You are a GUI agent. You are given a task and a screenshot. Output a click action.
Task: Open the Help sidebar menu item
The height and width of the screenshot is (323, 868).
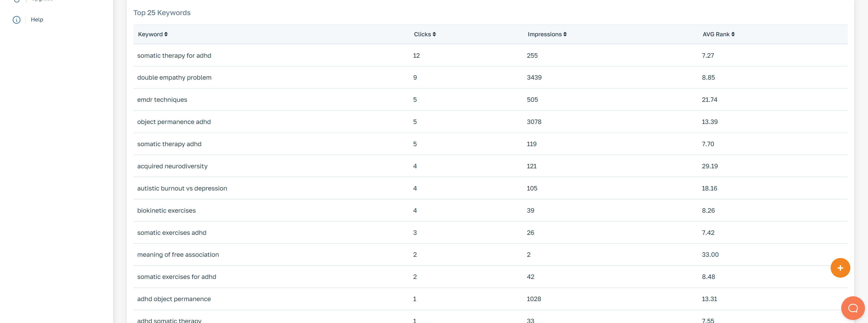pos(37,19)
